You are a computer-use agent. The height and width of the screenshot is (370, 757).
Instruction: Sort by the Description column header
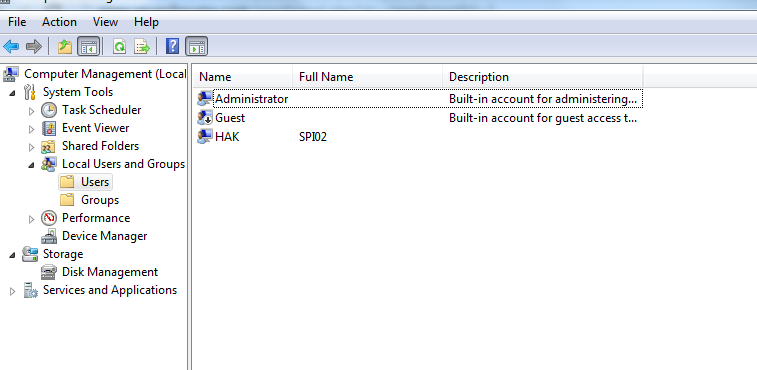[x=543, y=77]
